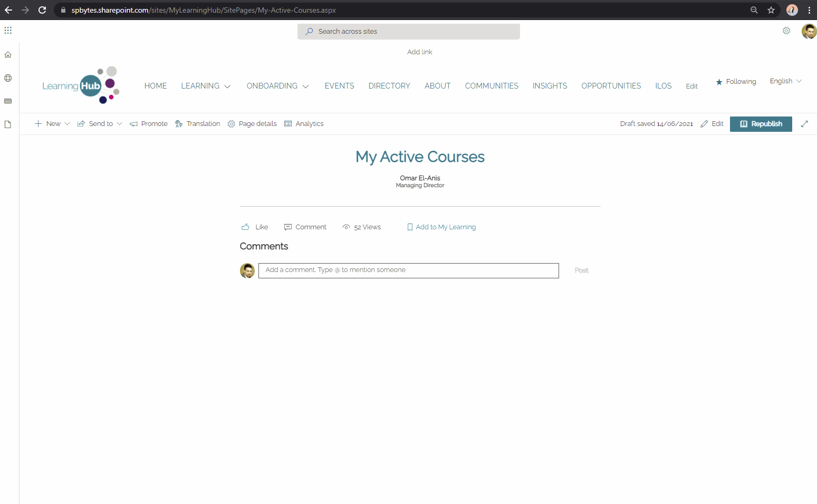Viewport: 817px width, 504px height.
Task: Click the Learning Hub logo
Action: pyautogui.click(x=81, y=85)
